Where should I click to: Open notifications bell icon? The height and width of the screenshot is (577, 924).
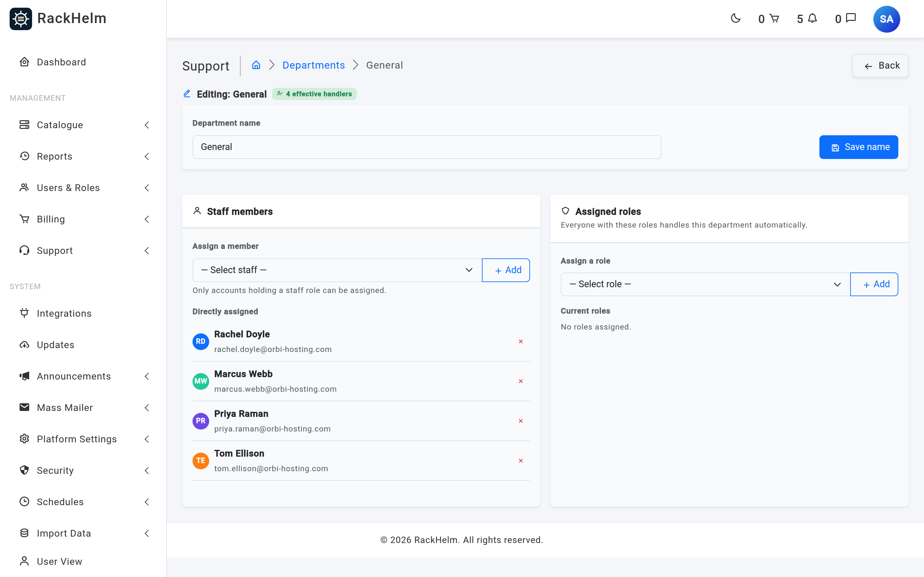pos(812,18)
